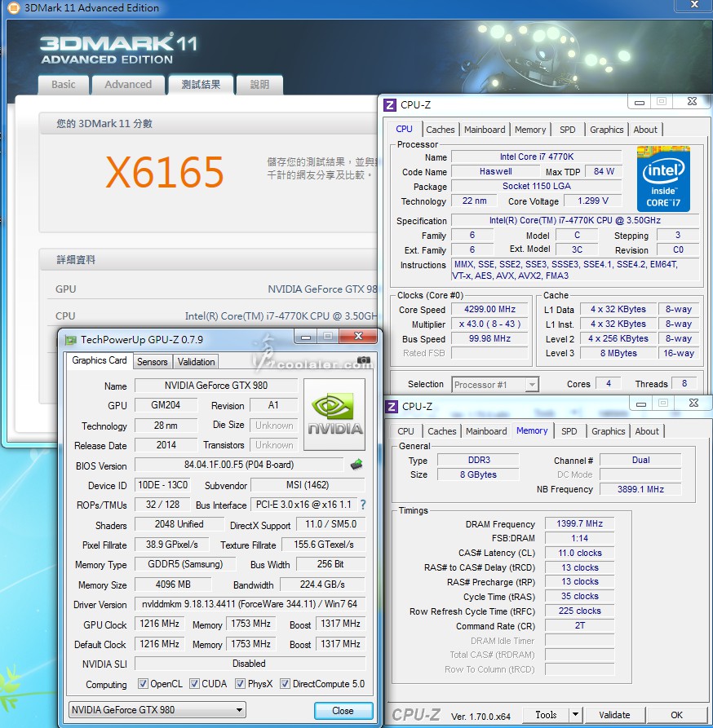Switch to CPU tab in the CPU-Z memory window
Image resolution: width=713 pixels, height=728 pixels.
click(405, 431)
